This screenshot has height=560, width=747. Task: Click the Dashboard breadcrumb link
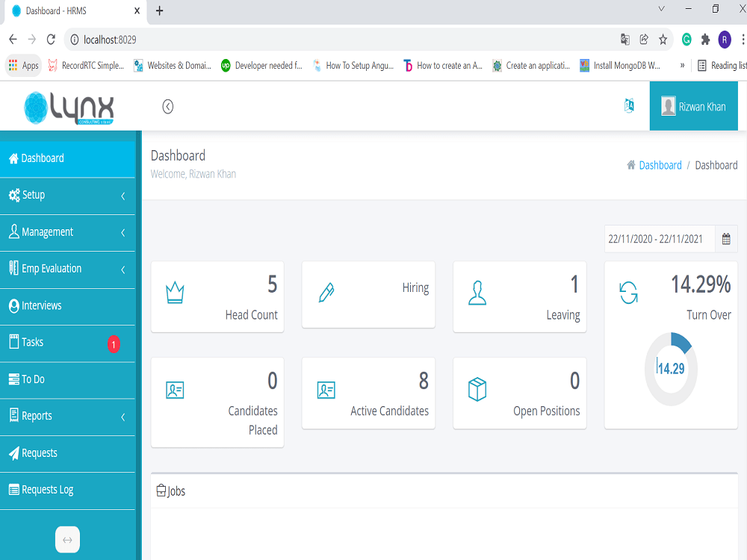[660, 165]
